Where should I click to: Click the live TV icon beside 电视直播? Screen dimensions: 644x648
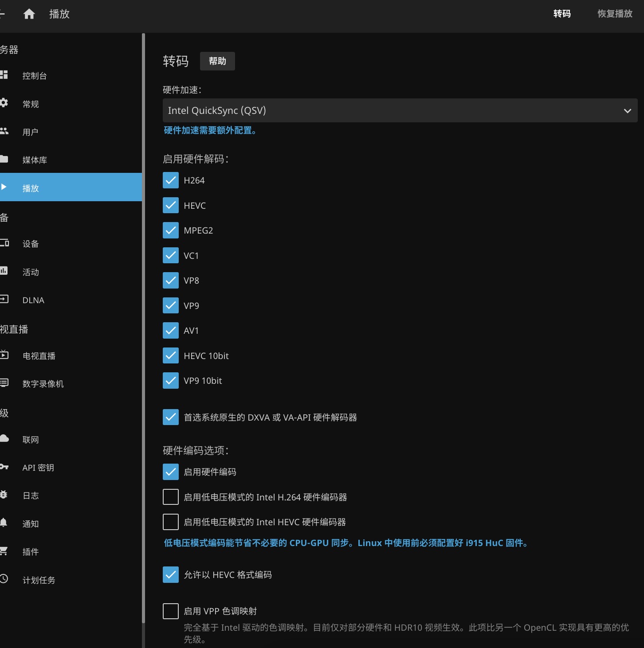(4, 355)
